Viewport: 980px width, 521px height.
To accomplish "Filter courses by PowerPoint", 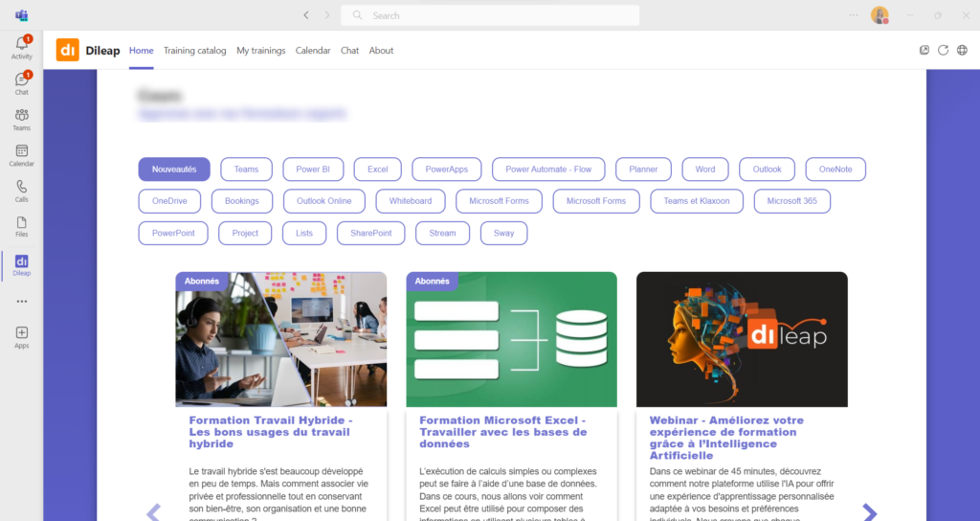I will 173,234.
